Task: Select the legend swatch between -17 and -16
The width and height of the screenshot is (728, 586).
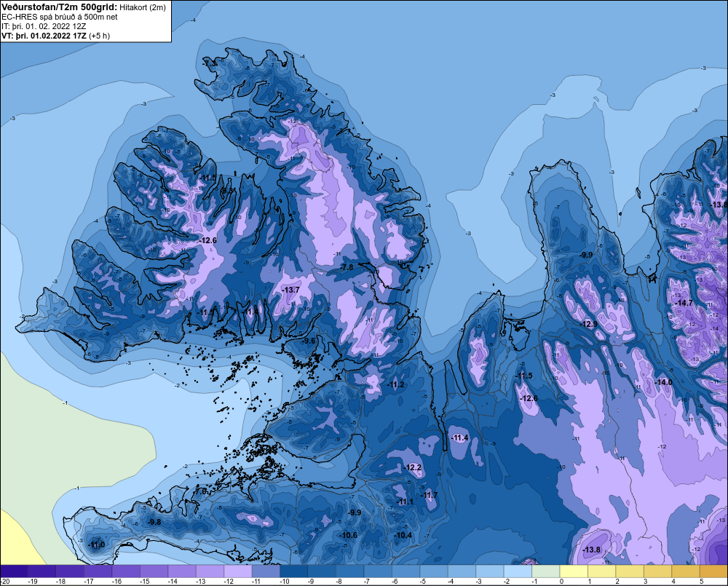Action: click(x=98, y=571)
